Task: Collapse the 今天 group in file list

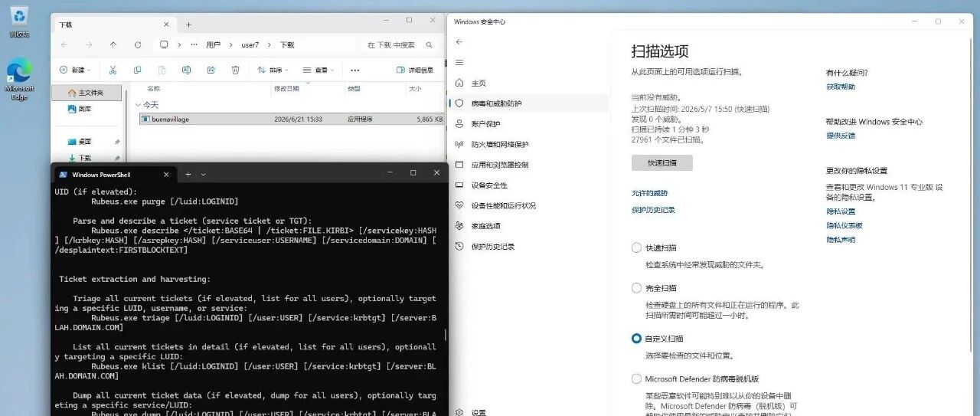Action: [138, 105]
